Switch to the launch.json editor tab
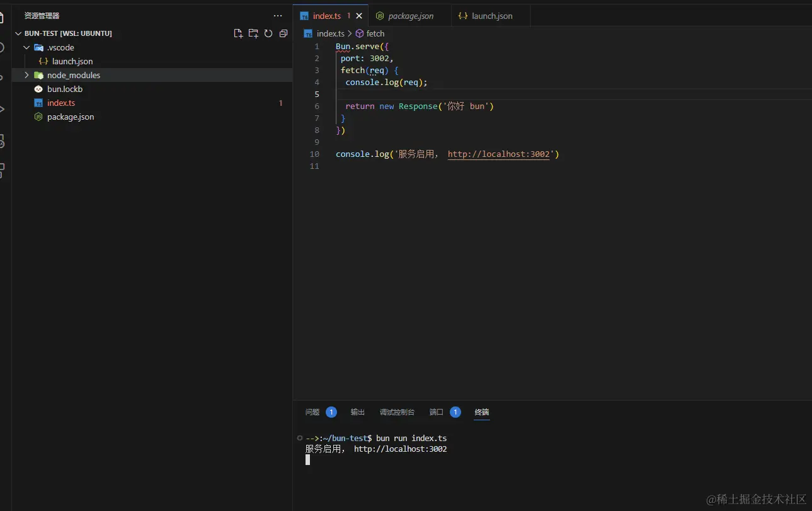Image resolution: width=812 pixels, height=511 pixels. (491, 16)
